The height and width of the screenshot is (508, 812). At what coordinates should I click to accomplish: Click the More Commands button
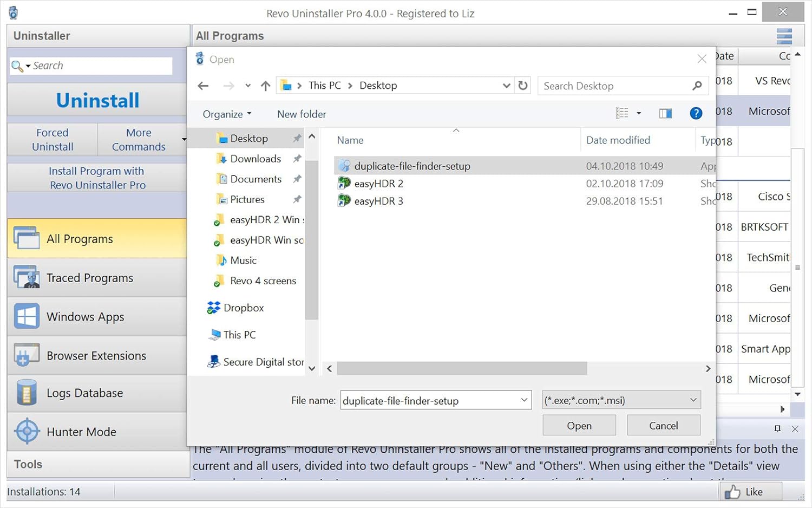tap(139, 140)
